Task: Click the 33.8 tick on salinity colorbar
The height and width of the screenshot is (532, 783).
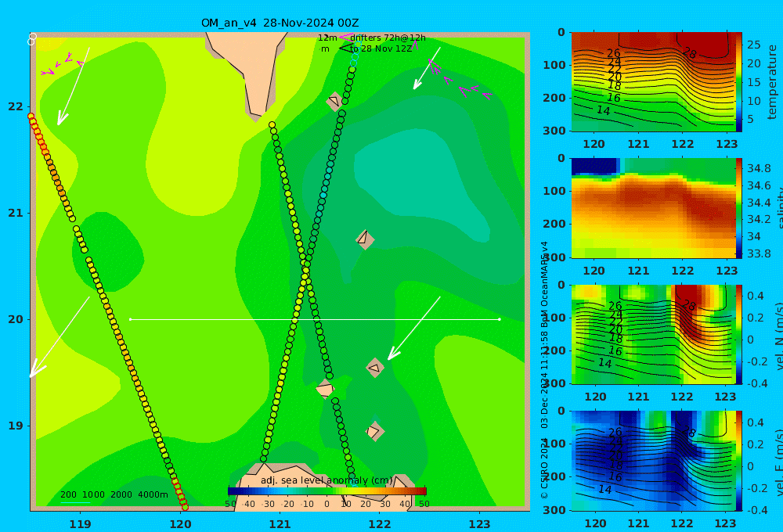Action: [x=759, y=253]
